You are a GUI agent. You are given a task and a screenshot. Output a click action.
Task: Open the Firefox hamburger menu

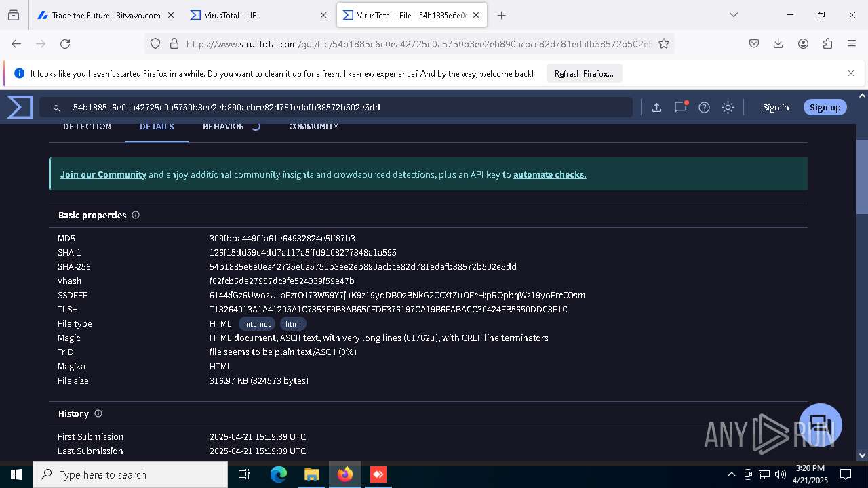[x=852, y=43]
